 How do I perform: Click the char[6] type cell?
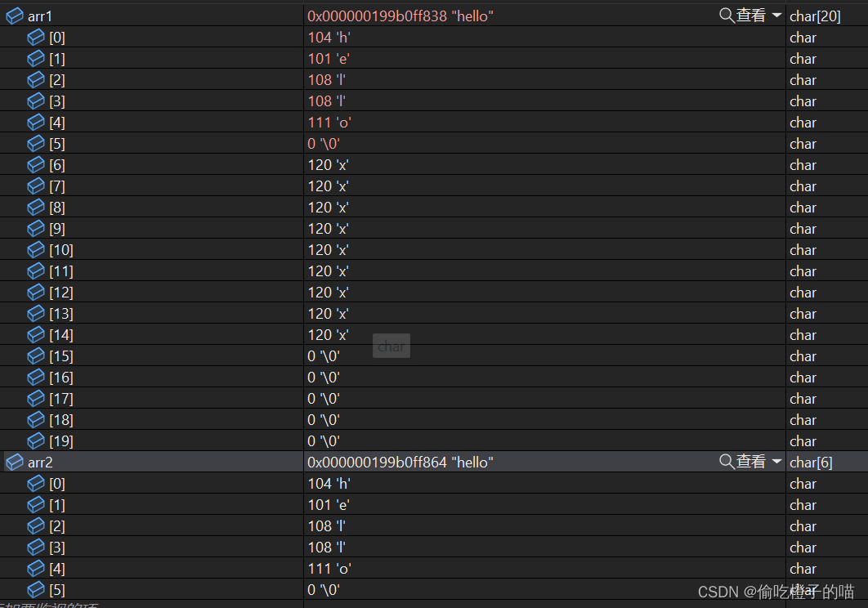click(811, 463)
